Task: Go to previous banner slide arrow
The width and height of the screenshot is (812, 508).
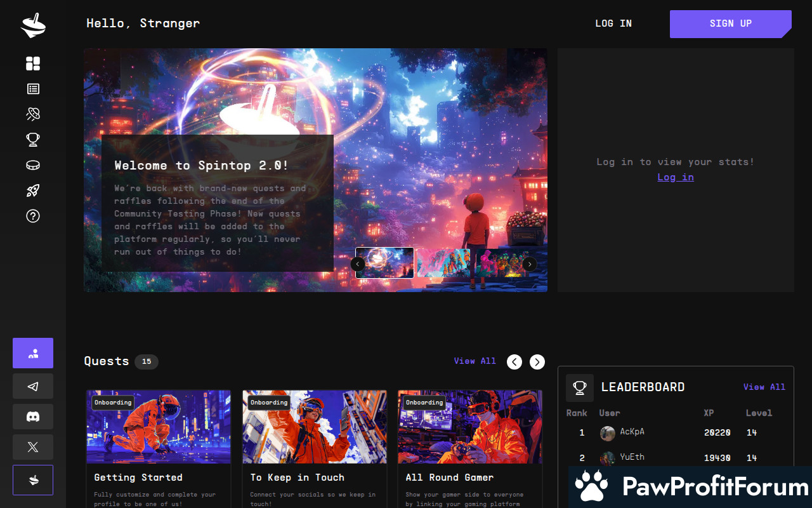Action: click(x=358, y=264)
